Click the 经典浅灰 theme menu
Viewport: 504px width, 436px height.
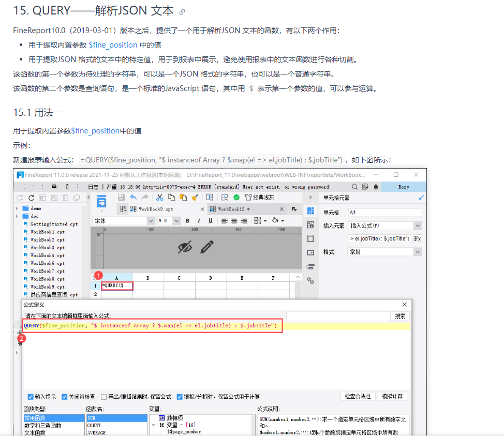pyautogui.click(x=260, y=197)
